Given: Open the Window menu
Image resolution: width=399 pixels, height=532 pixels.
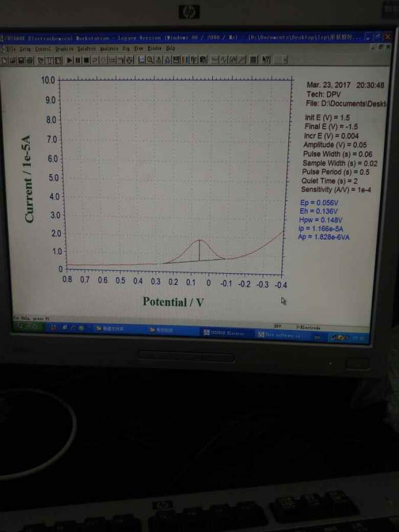Looking at the screenshot, I should pyautogui.click(x=154, y=48).
